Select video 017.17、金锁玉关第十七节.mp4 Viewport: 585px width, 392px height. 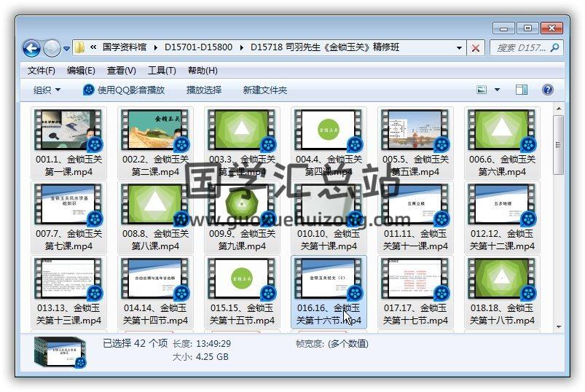tap(415, 291)
